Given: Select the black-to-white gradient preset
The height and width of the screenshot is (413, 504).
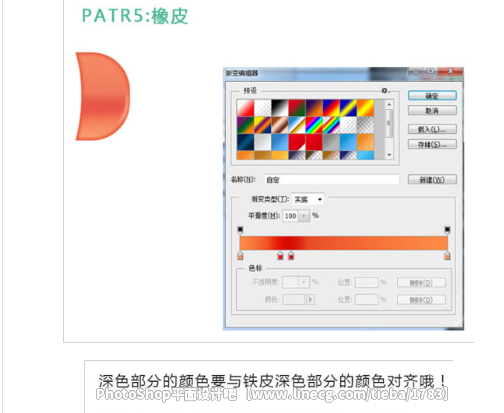Looking at the screenshot, I should (x=280, y=108).
